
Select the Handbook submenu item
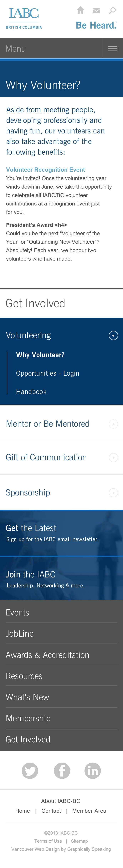pyautogui.click(x=31, y=392)
